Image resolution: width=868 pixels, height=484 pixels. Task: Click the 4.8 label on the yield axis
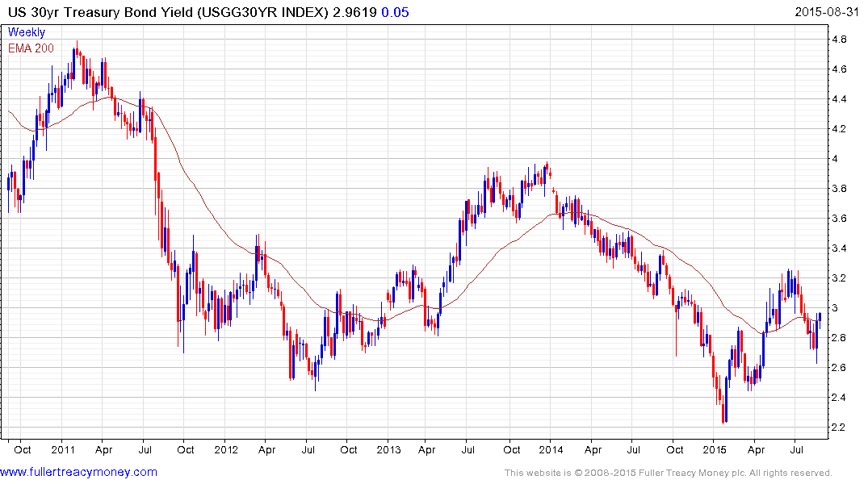tap(839, 40)
